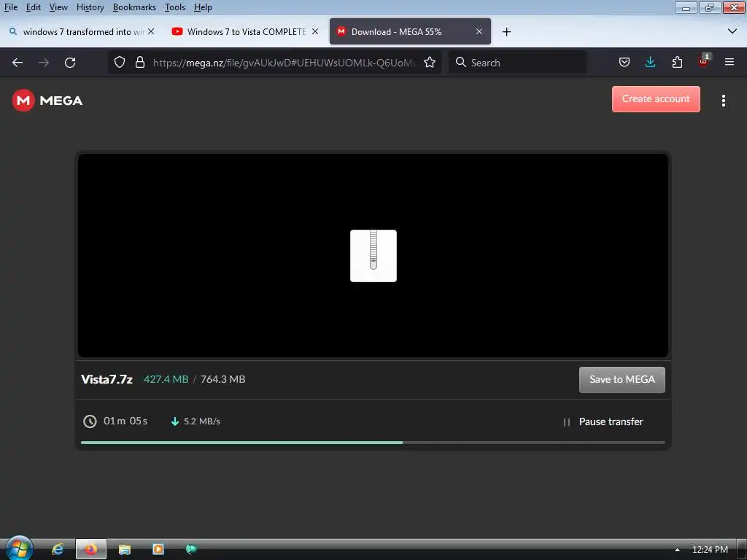Open the Tools menu
The width and height of the screenshot is (747, 560).
click(175, 7)
